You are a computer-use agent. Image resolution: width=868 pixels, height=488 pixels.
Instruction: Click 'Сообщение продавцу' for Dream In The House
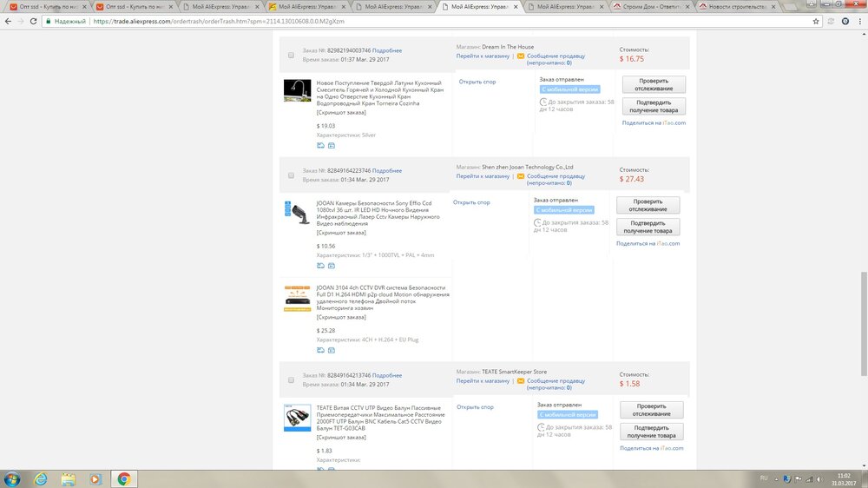(556, 56)
